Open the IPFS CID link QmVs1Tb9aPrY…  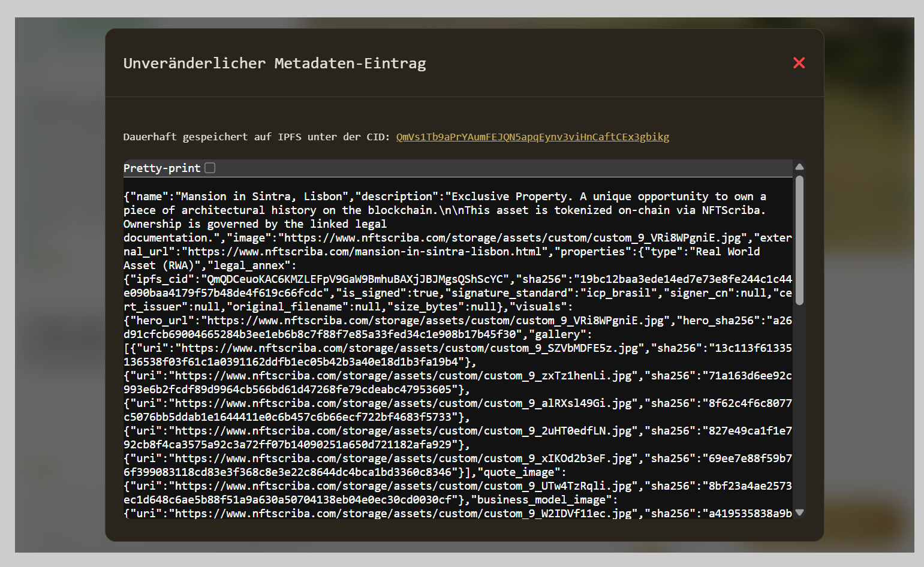point(532,137)
